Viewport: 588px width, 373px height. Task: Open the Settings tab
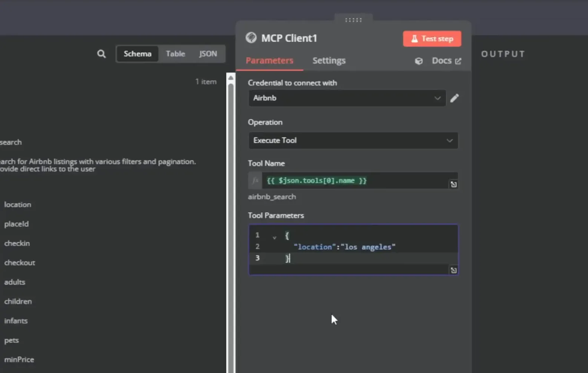[x=329, y=60]
